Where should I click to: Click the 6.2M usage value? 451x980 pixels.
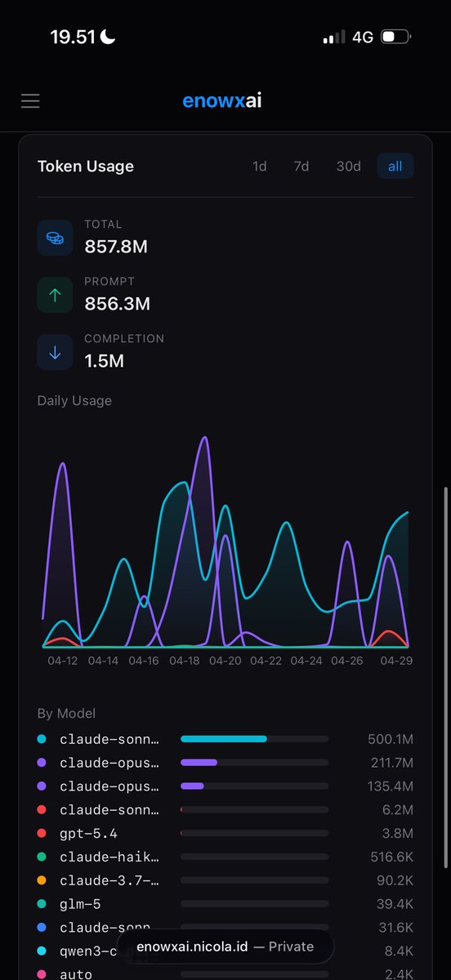click(x=398, y=810)
